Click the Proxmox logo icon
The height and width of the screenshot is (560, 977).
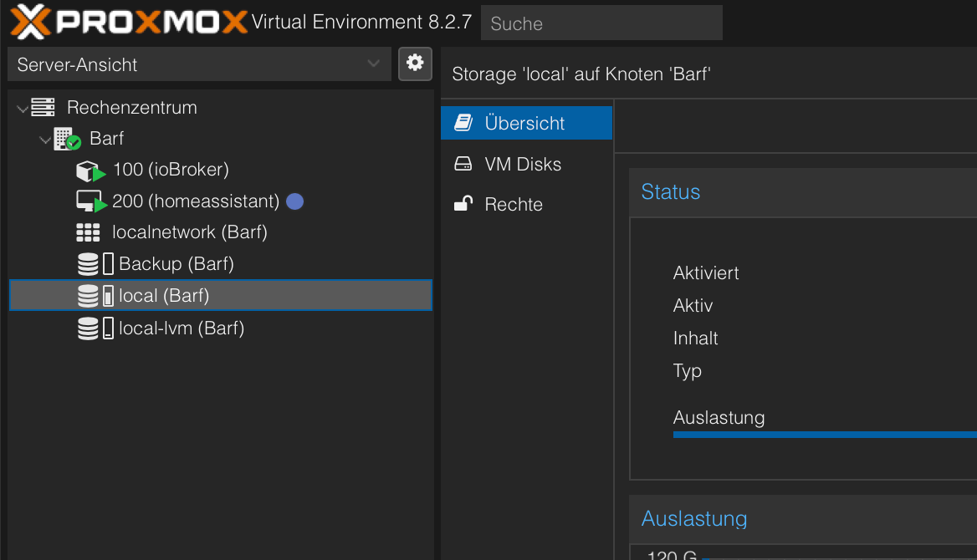click(x=30, y=22)
